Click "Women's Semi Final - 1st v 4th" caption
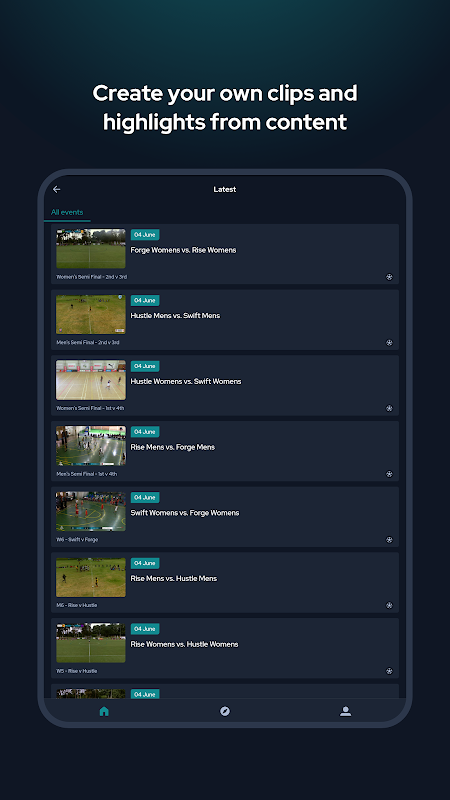 pos(90,408)
